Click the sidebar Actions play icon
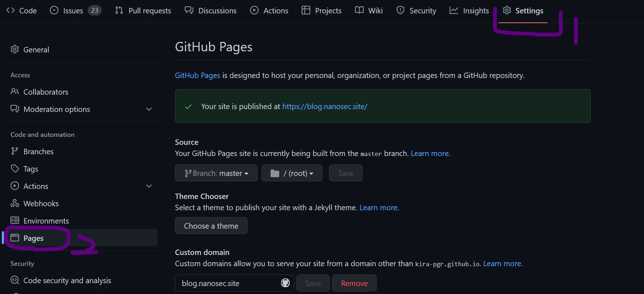The height and width of the screenshot is (294, 644). point(15,186)
